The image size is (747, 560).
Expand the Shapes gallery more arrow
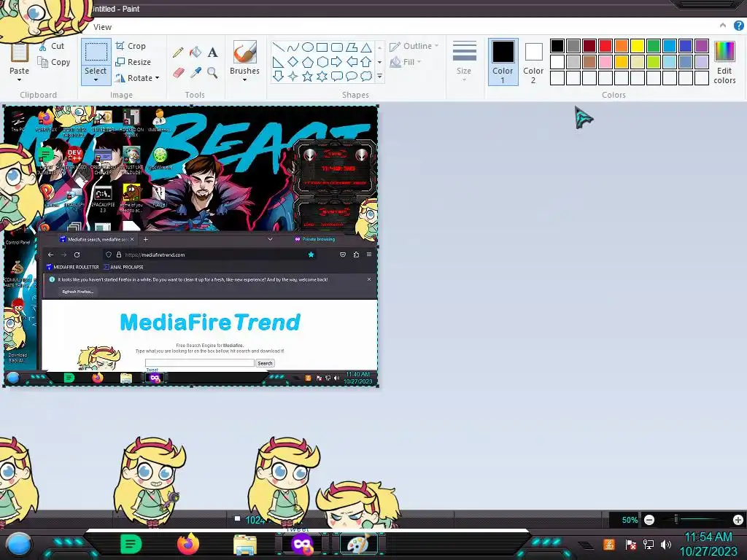(379, 76)
